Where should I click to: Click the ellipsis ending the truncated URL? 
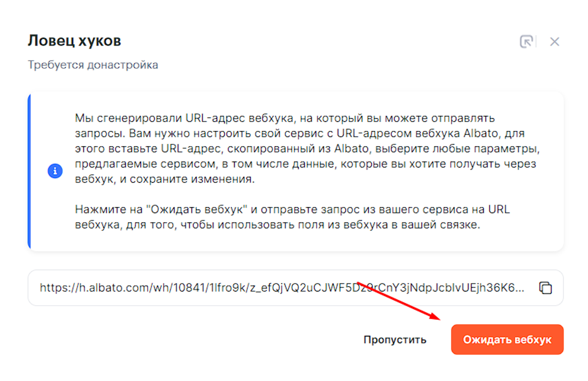point(520,288)
